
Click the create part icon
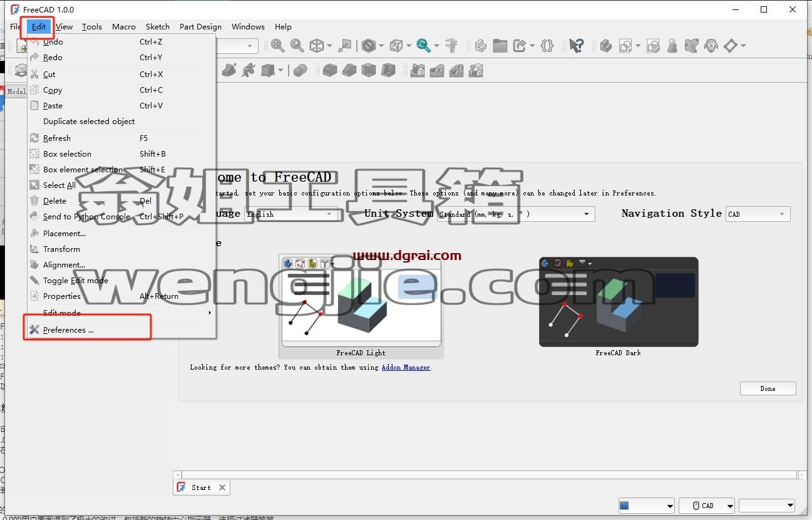pyautogui.click(x=480, y=46)
